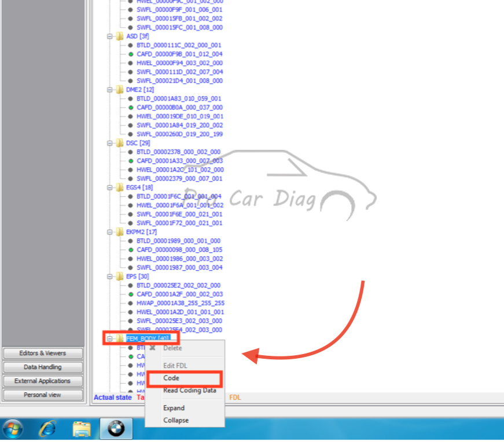Click gray dot beside SWFL_00001987_000_003_004
Image resolution: width=504 pixels, height=442 pixels.
coord(131,267)
